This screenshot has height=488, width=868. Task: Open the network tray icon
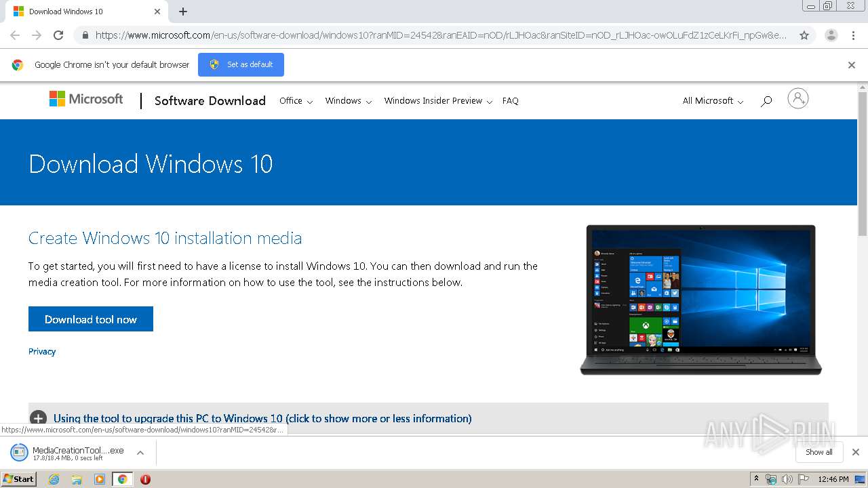771,479
